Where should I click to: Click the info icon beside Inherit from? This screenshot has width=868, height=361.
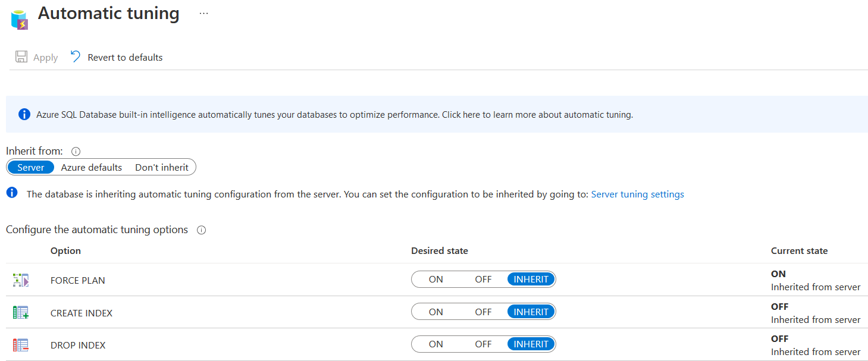[x=76, y=152]
